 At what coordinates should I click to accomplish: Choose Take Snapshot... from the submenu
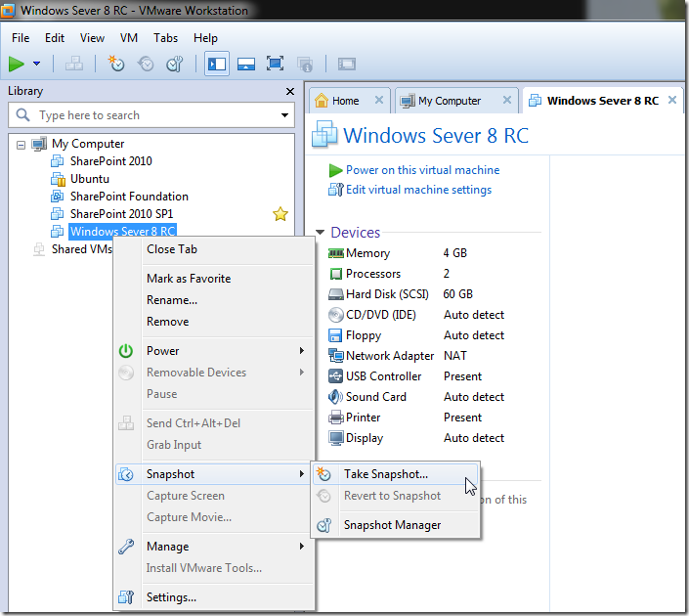coord(385,474)
